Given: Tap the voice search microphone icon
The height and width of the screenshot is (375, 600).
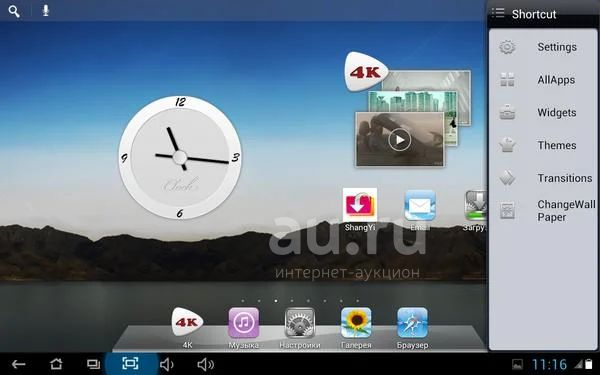Looking at the screenshot, I should (46, 10).
